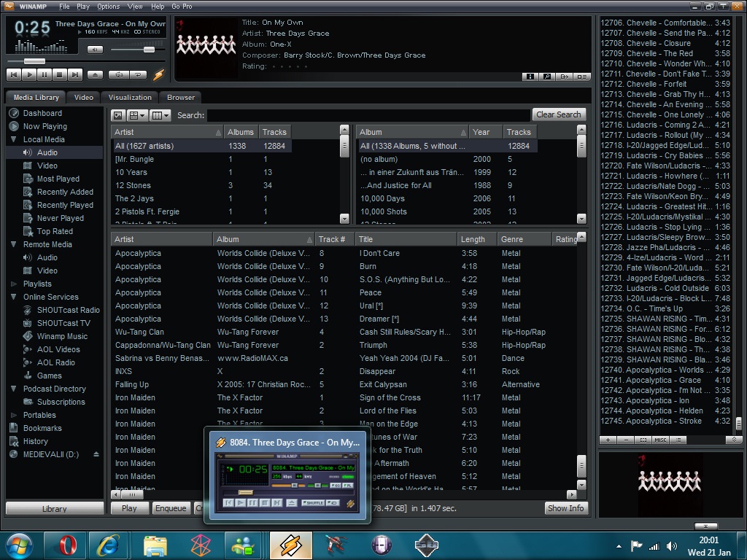Screen dimensions: 747x560
Task: Mute the volume with the speaker button
Action: click(96, 49)
